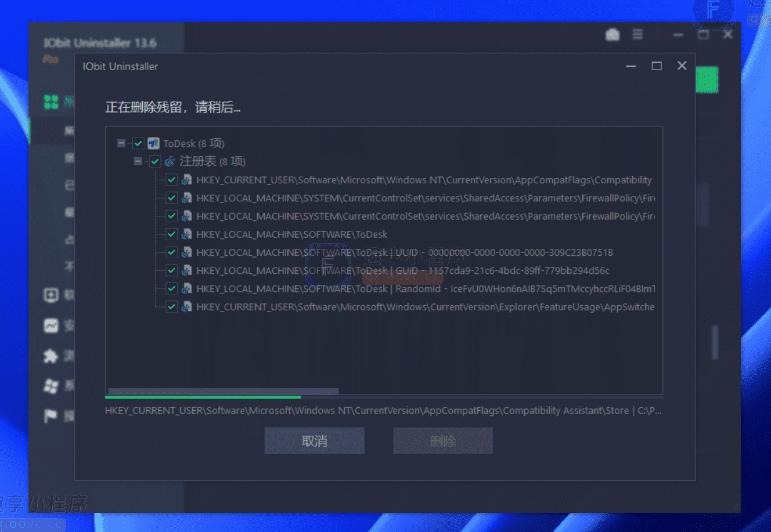The width and height of the screenshot is (771, 532).
Task: Select the HKEY_LOCAL_MACHINE\SOFTWARE\ToDesk path text
Action: pos(292,234)
